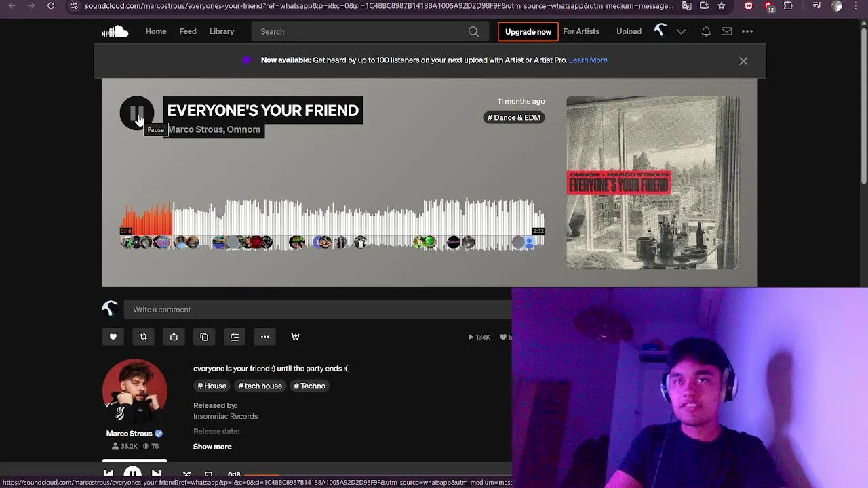Click the Upgrade now button
This screenshot has height=488, width=868.
528,32
